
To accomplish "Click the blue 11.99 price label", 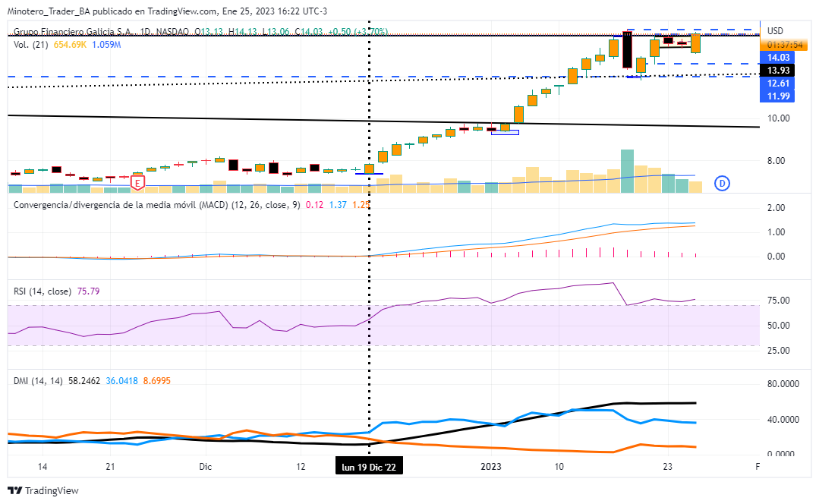I will click(779, 96).
